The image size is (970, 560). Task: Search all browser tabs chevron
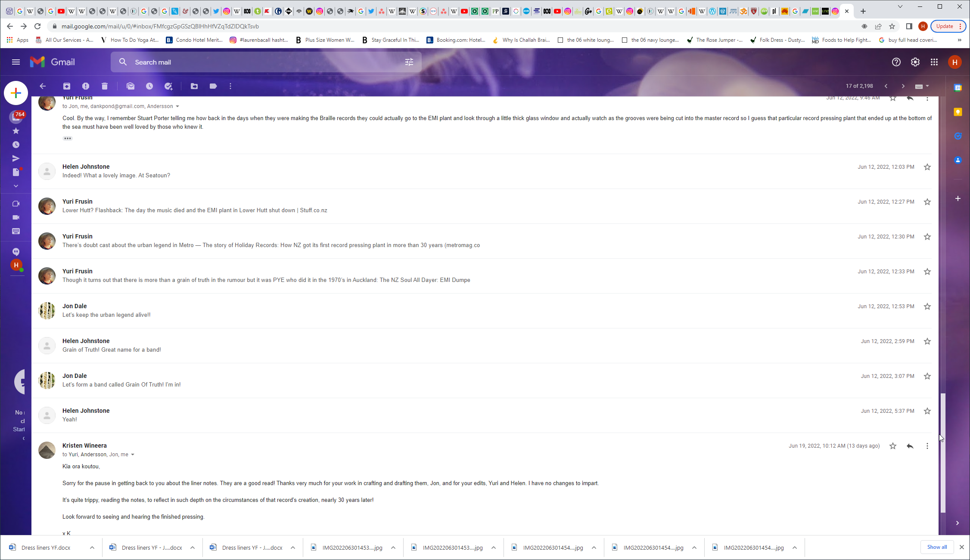[900, 6]
